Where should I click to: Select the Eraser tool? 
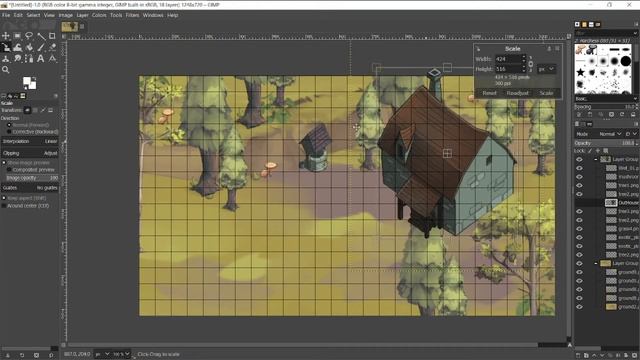52,47
